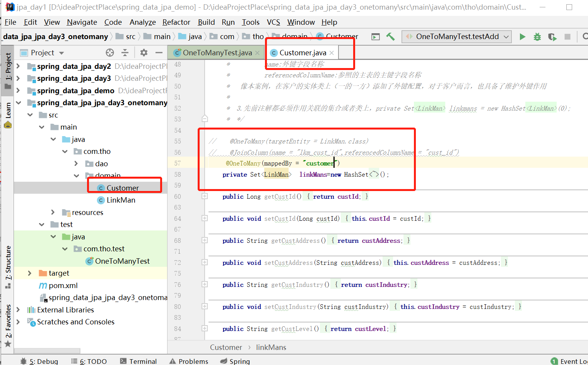Image resolution: width=588 pixels, height=365 pixels.
Task: Collapse all in Project panel
Action: click(125, 53)
